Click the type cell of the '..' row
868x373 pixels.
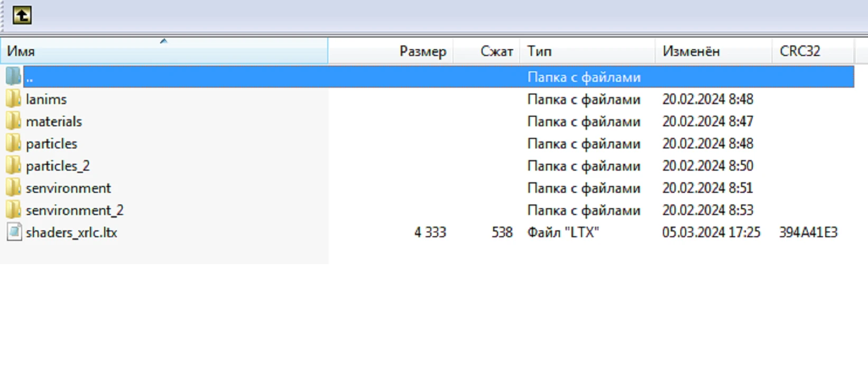[x=584, y=77]
